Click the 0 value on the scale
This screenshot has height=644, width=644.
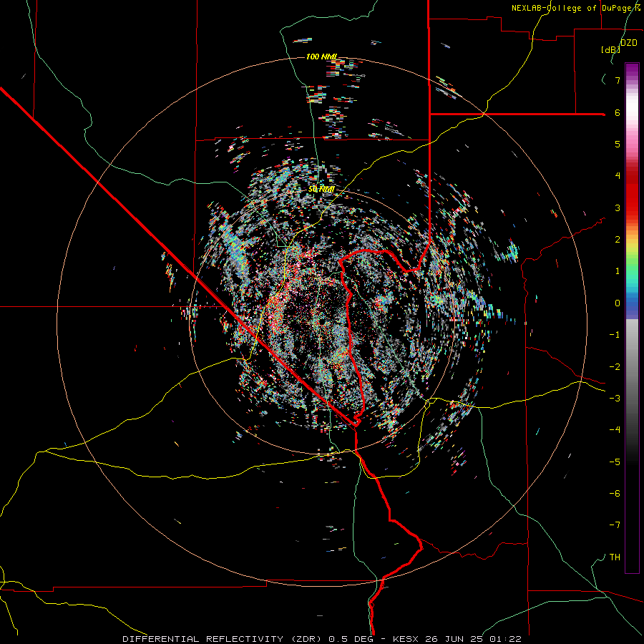coord(618,303)
